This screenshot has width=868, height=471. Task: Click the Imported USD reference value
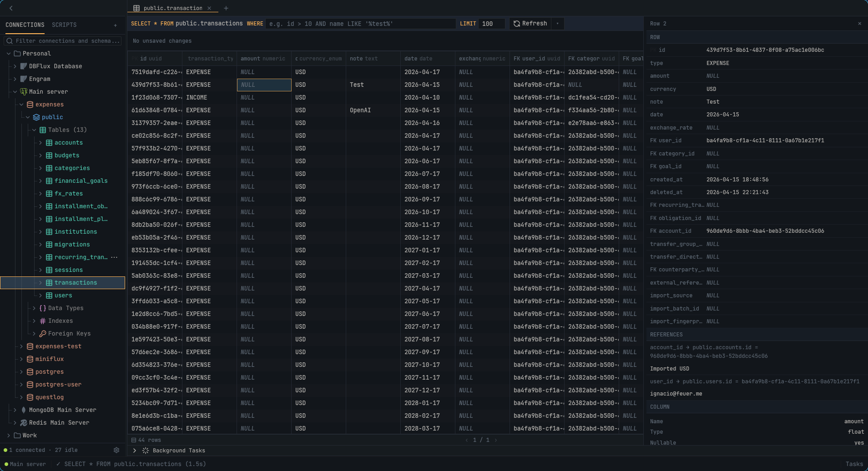point(670,369)
